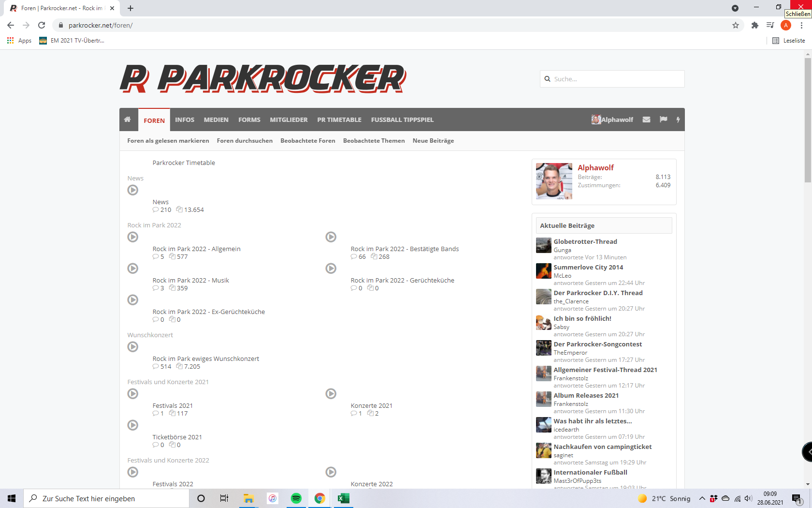Image resolution: width=812 pixels, height=508 pixels.
Task: Click the Alphawolf profile picture
Action: (x=554, y=181)
